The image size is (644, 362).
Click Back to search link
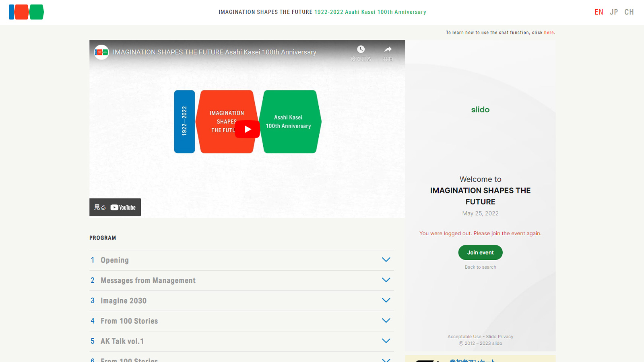pyautogui.click(x=480, y=267)
